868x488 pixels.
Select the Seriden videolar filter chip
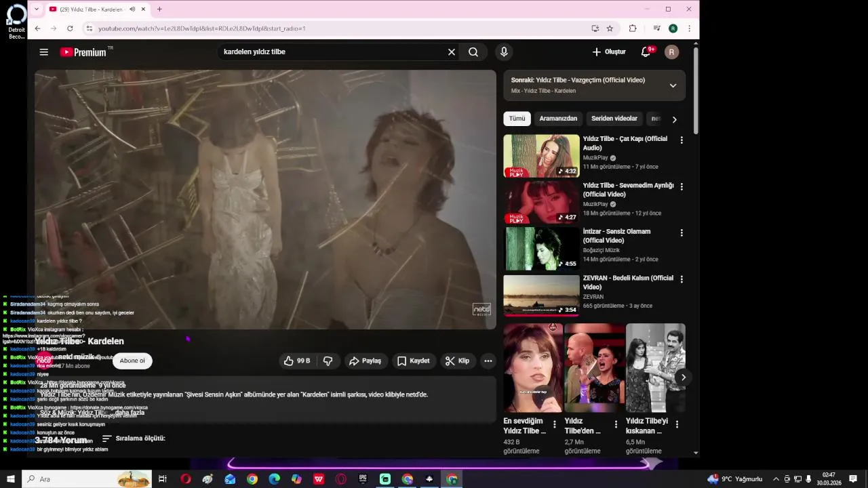(x=614, y=119)
